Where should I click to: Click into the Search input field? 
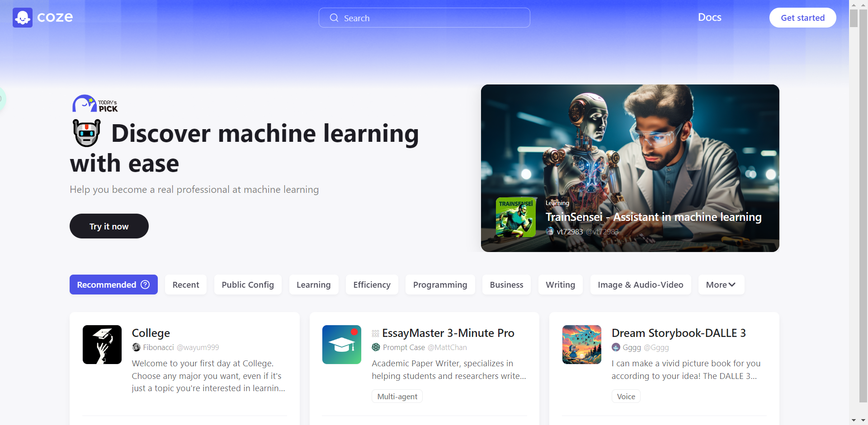click(429, 18)
